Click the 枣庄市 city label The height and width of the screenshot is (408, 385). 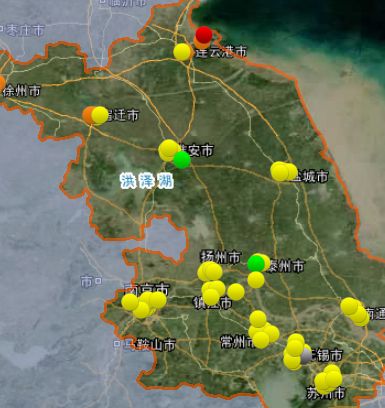[x=24, y=30]
